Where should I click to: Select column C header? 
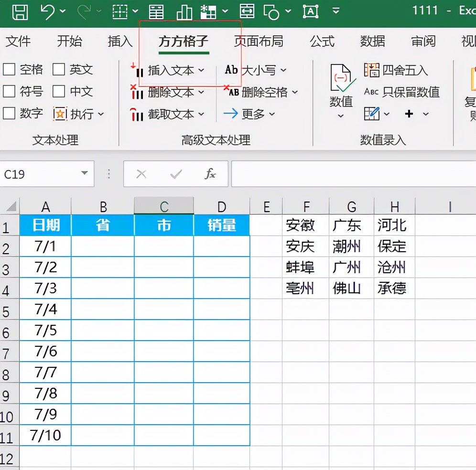164,206
